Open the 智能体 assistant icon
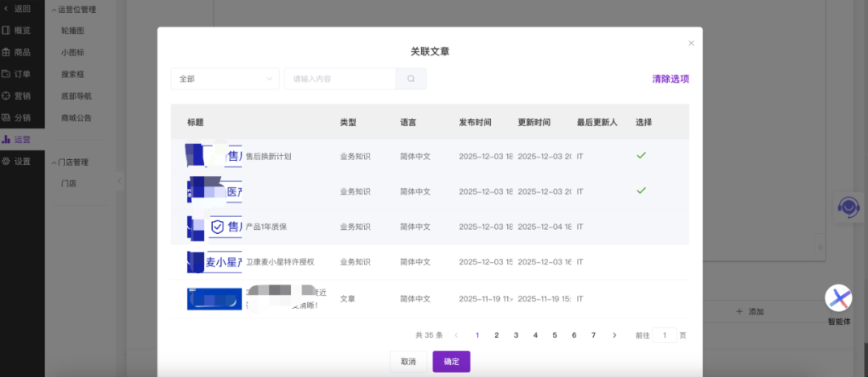Image resolution: width=868 pixels, height=377 pixels. click(x=838, y=299)
